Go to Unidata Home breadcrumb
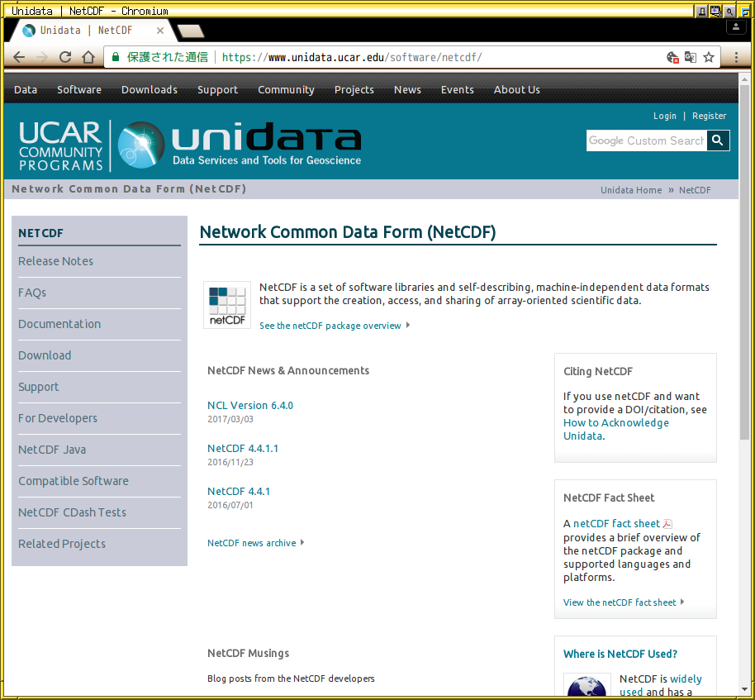 point(631,190)
